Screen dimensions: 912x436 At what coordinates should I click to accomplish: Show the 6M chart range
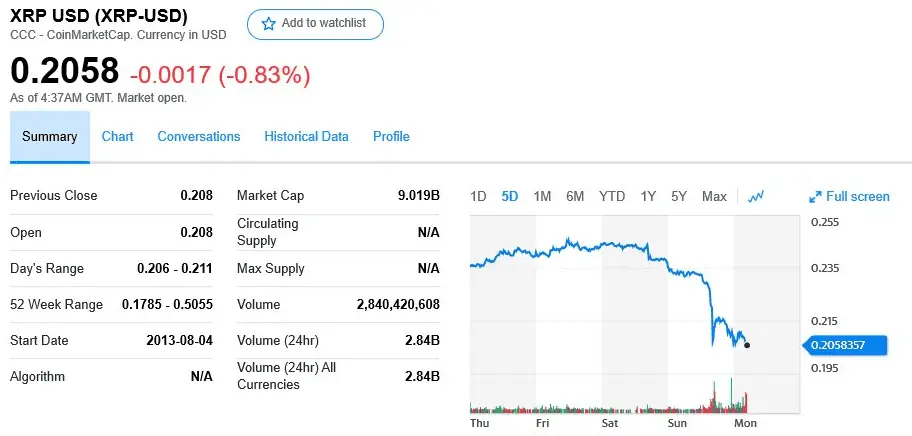point(575,196)
